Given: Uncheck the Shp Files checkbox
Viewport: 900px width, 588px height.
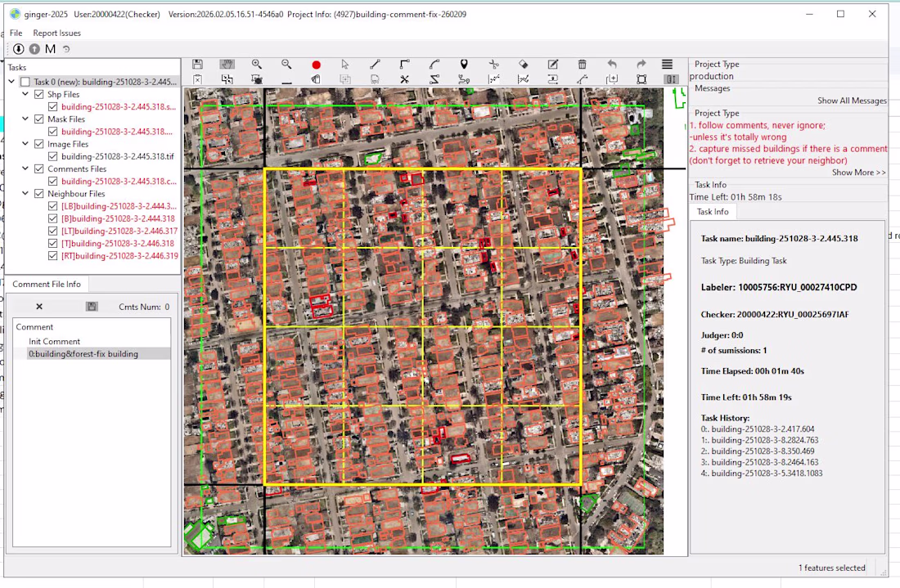Looking at the screenshot, I should coord(39,94).
